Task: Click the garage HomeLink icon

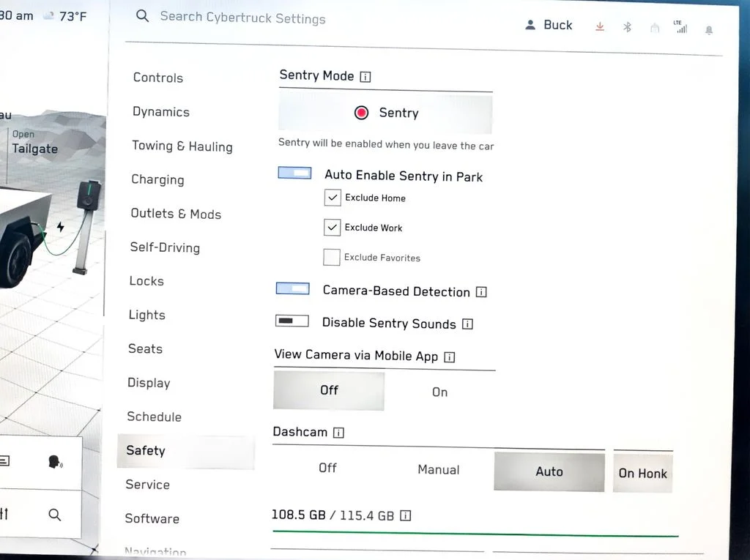Action: pyautogui.click(x=655, y=29)
